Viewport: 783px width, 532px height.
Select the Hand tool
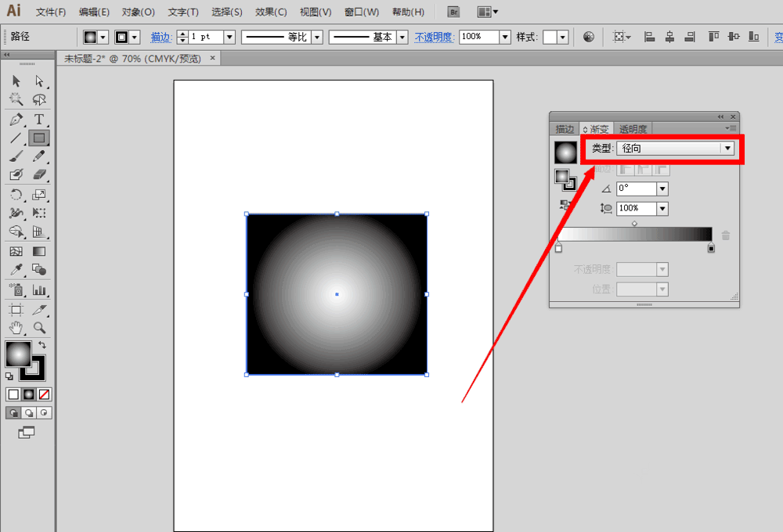pyautogui.click(x=16, y=328)
